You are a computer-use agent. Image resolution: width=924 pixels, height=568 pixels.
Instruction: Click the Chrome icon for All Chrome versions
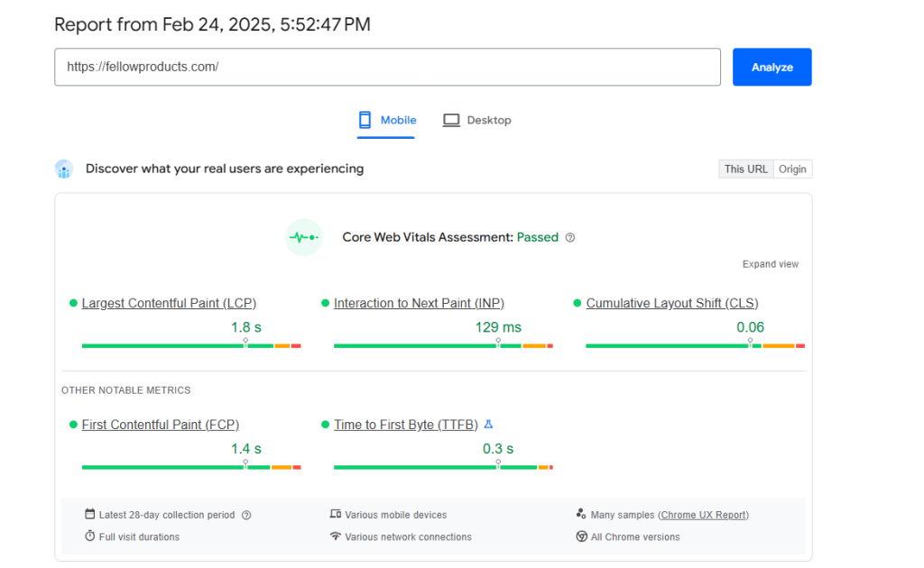pos(581,536)
